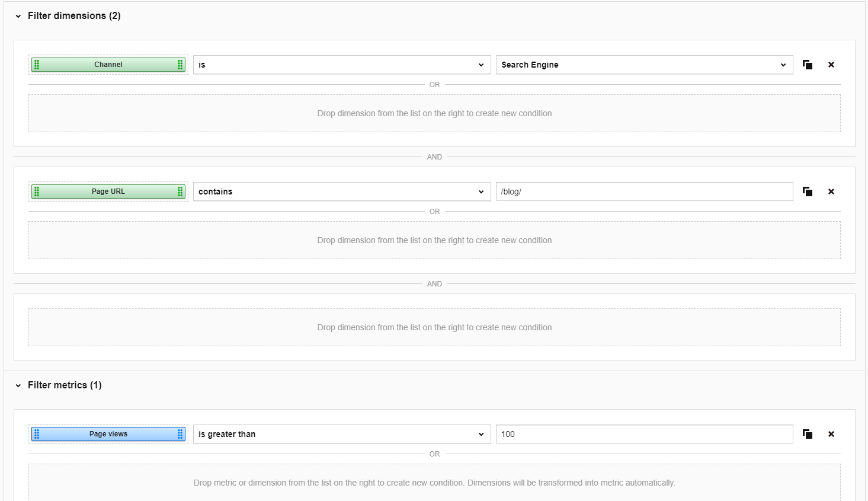Viewport: 868px width, 501px height.
Task: Remove the Page views metric condition
Action: pyautogui.click(x=831, y=434)
